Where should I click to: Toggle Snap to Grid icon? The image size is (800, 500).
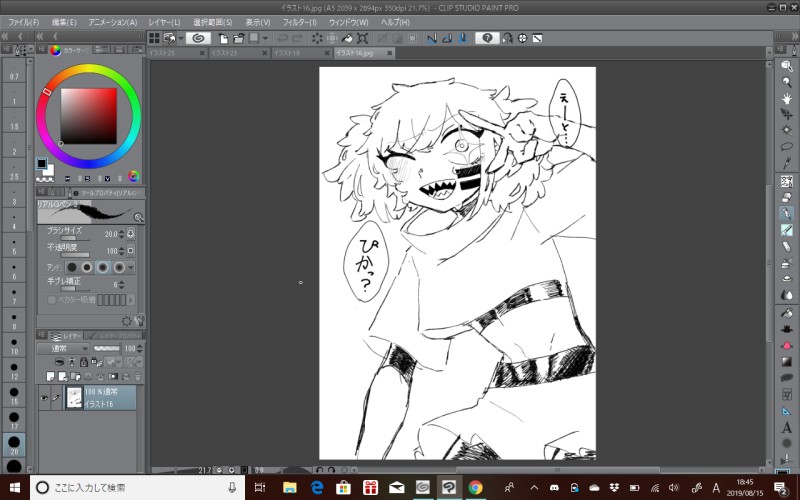pos(463,38)
